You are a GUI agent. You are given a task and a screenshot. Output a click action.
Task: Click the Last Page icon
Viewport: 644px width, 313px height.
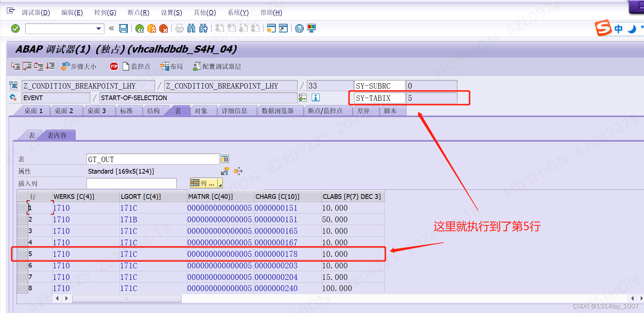255,28
